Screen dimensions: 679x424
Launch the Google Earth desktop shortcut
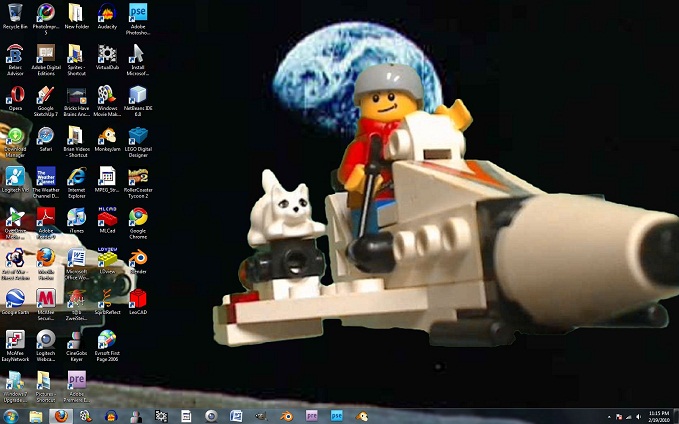(x=15, y=302)
